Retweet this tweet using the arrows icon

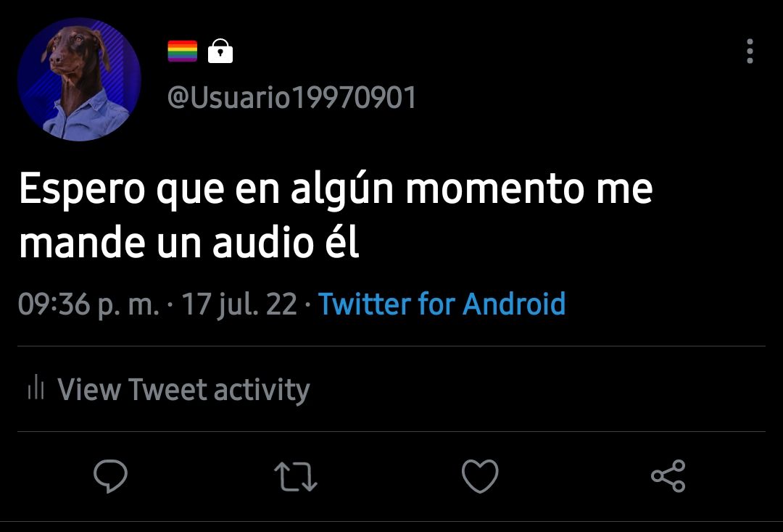click(296, 476)
